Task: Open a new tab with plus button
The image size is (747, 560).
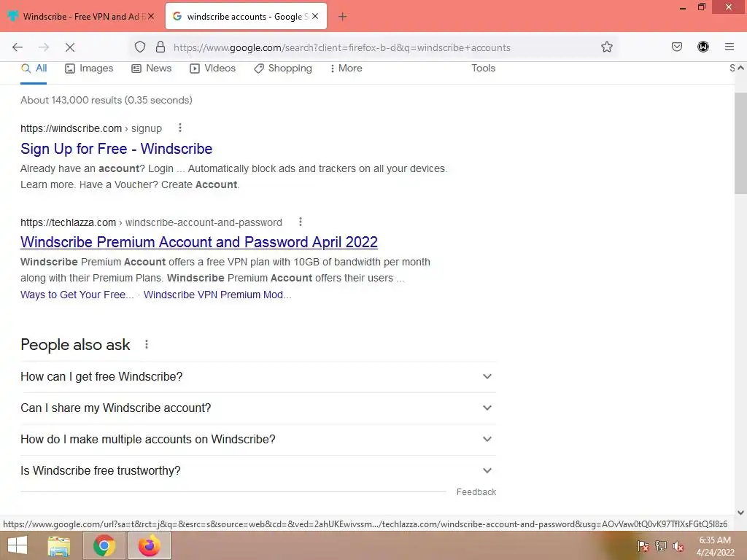Action: pos(343,17)
